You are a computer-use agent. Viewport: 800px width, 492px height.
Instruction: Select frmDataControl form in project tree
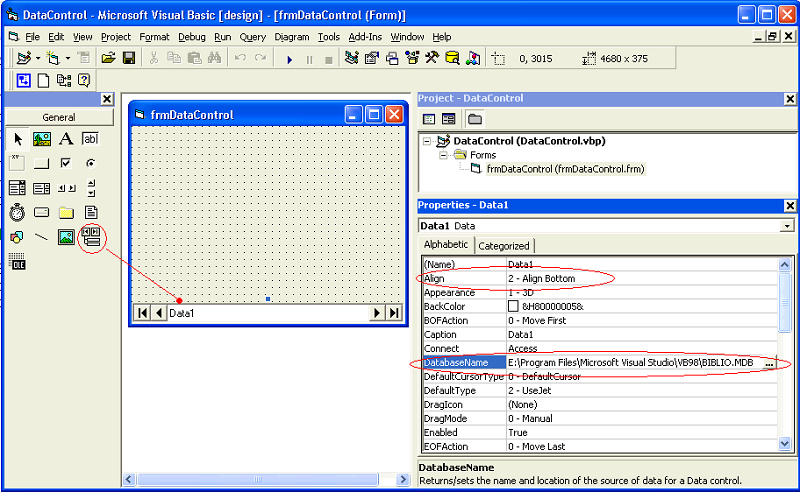pyautogui.click(x=565, y=169)
